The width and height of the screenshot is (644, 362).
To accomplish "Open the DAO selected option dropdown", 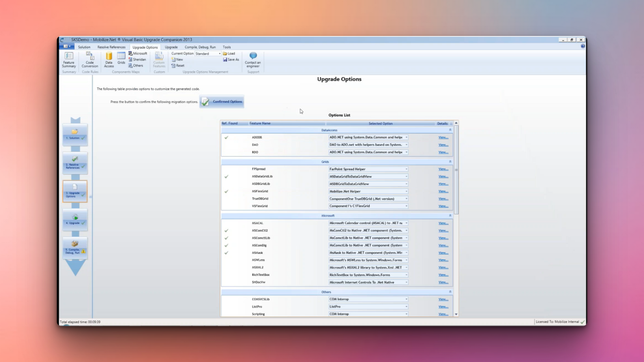I will [406, 145].
